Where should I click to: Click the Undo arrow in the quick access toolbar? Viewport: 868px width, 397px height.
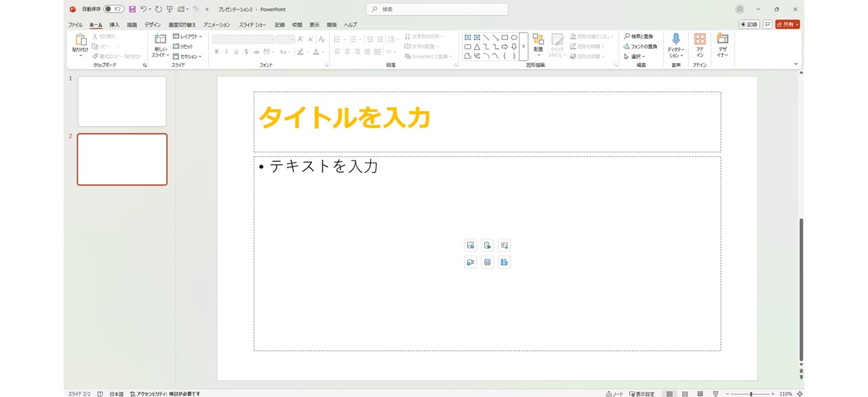point(144,9)
